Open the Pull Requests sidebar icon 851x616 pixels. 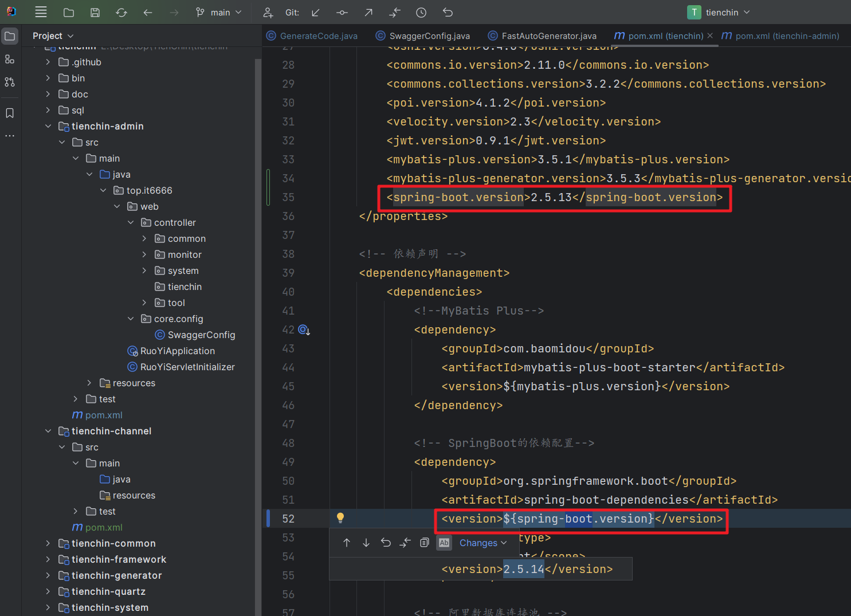coord(10,82)
